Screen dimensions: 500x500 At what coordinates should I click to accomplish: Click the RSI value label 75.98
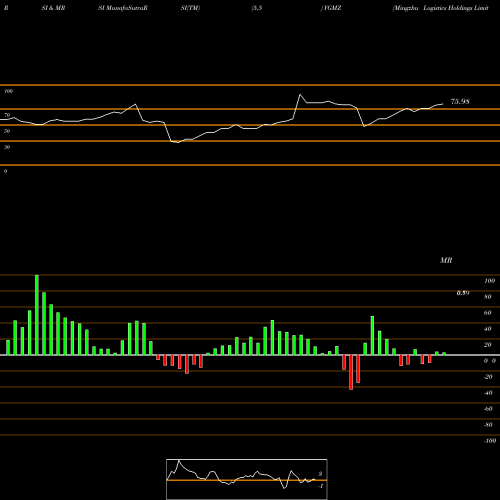tap(460, 102)
